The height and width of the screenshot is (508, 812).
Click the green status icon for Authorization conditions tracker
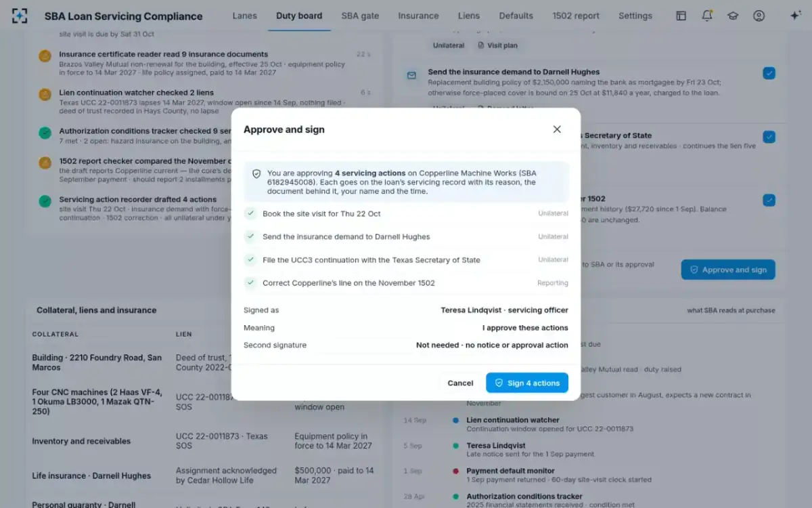45,133
